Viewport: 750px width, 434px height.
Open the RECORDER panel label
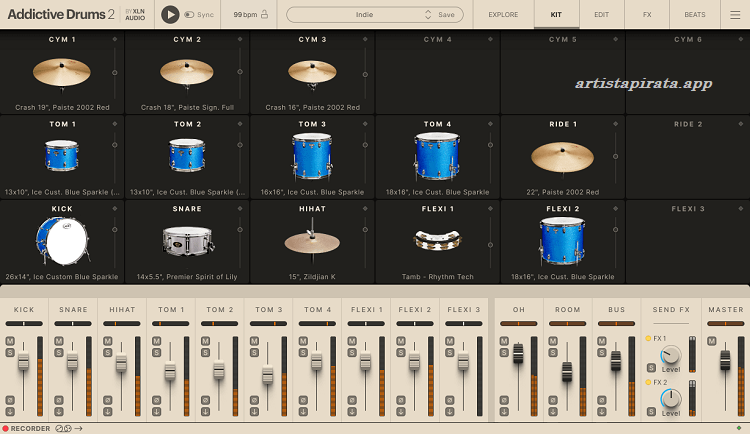[30, 429]
